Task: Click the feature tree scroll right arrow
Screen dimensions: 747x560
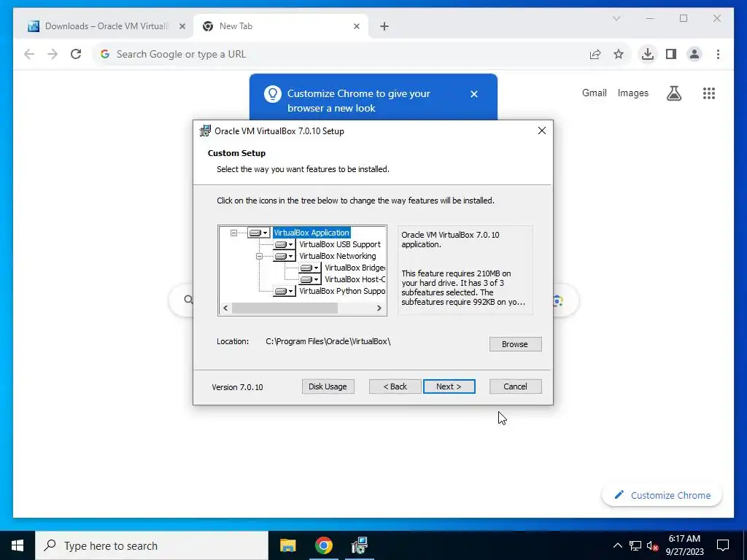Action: (x=379, y=308)
